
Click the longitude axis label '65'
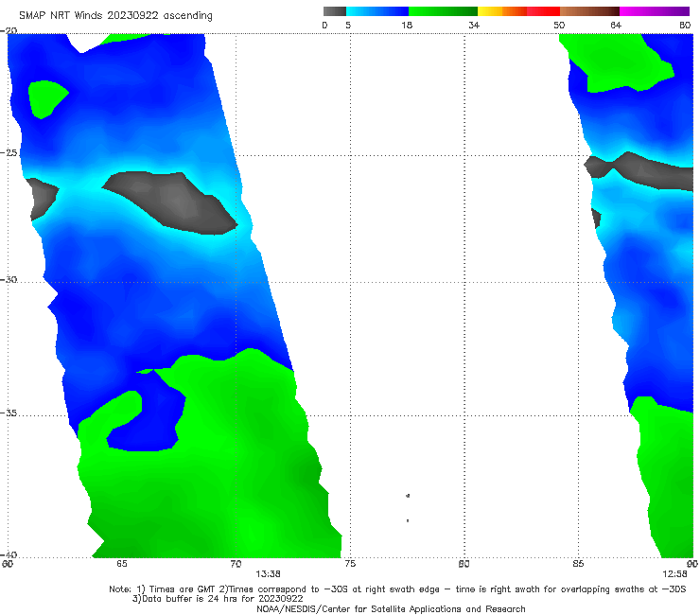tap(121, 564)
